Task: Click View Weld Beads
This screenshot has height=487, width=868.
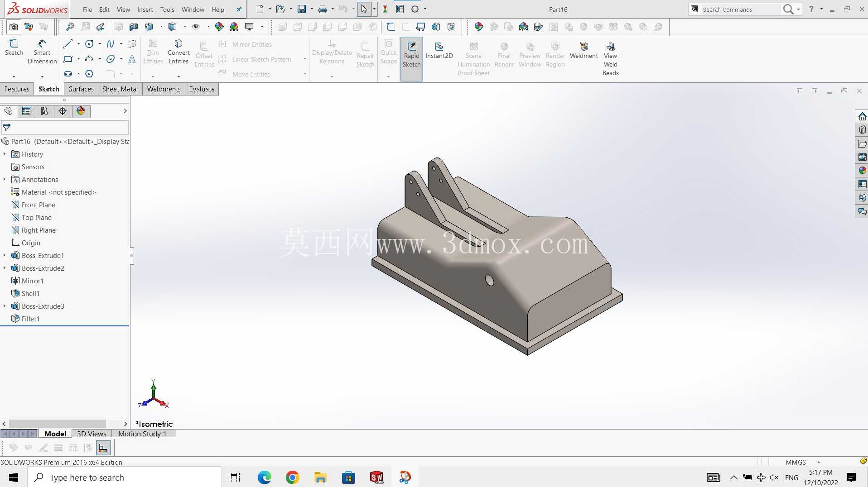Action: point(610,58)
